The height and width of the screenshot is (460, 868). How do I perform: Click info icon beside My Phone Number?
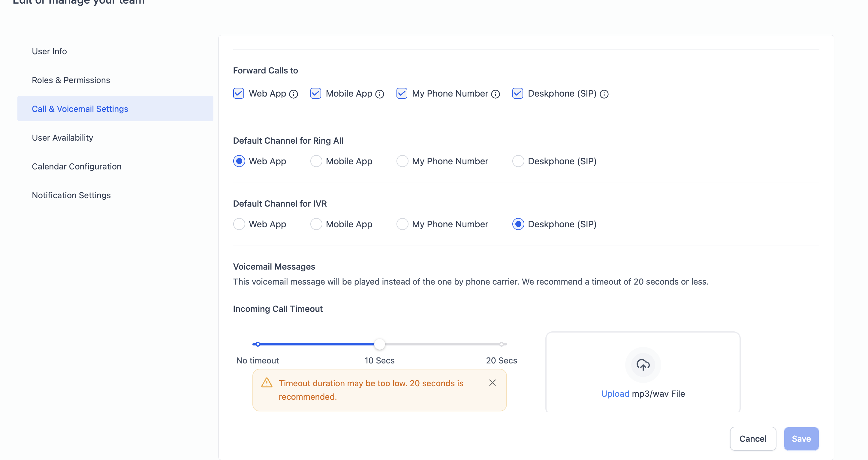pos(495,94)
